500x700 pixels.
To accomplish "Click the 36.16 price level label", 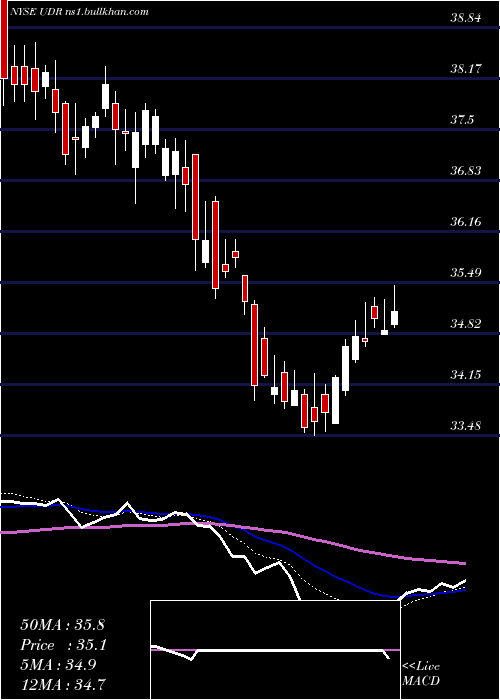I will 466,222.
